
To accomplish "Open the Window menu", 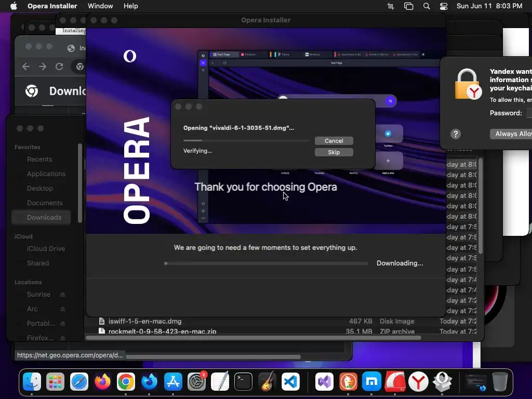I will click(100, 6).
